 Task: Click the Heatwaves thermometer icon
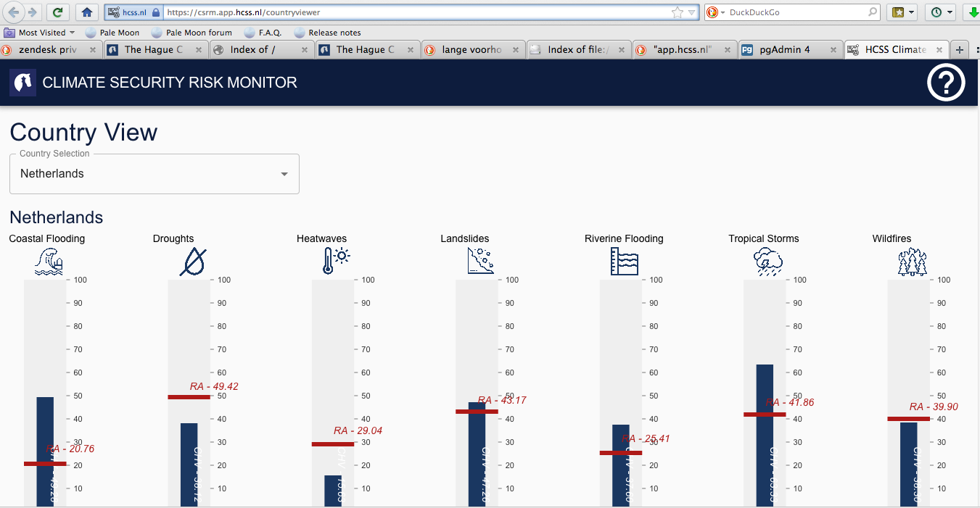336,262
